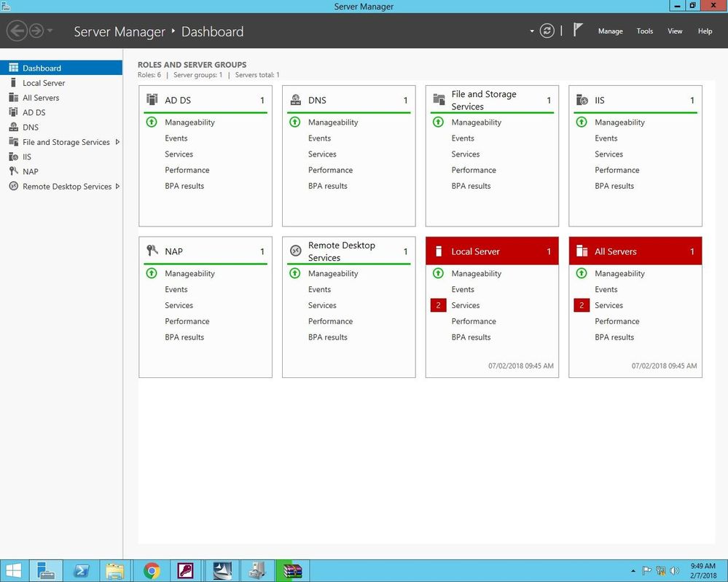Viewport: 728px width, 582px height.
Task: Open the NAP tile header
Action: (x=206, y=251)
